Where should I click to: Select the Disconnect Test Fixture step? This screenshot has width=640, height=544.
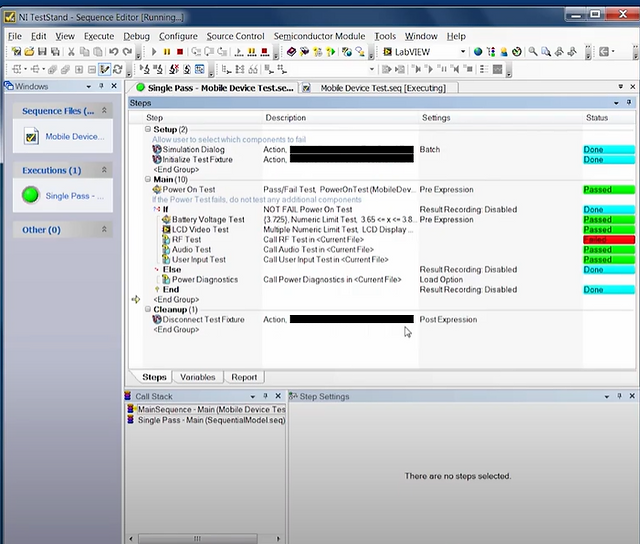click(203, 320)
